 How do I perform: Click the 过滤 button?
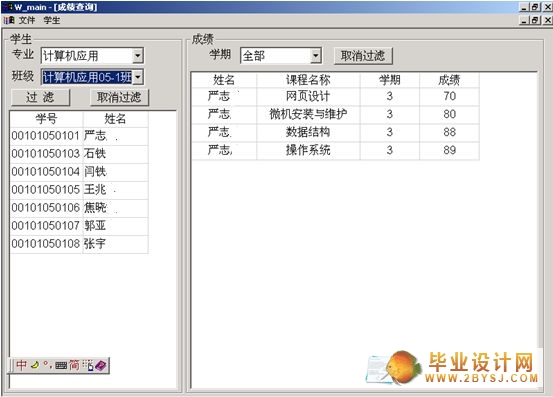point(41,97)
